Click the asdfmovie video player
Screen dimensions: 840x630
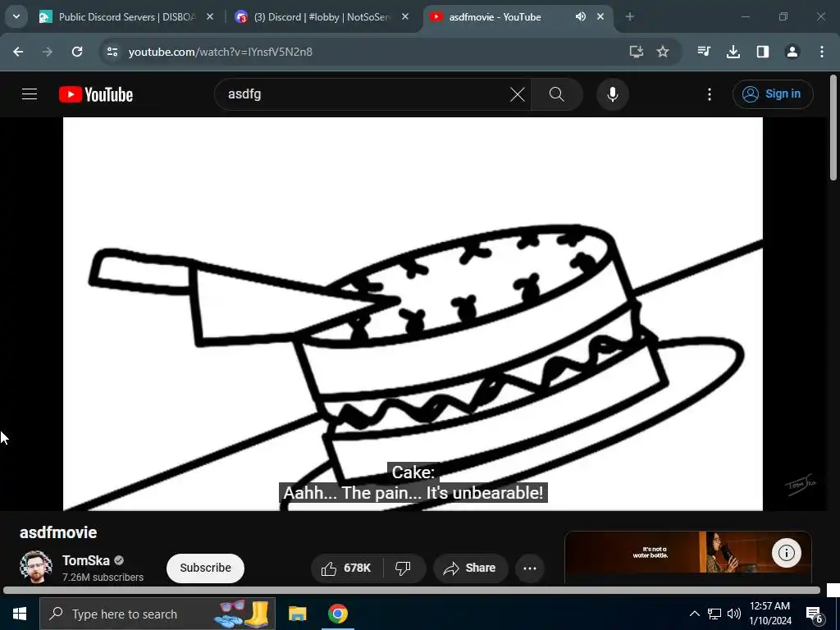tap(413, 313)
